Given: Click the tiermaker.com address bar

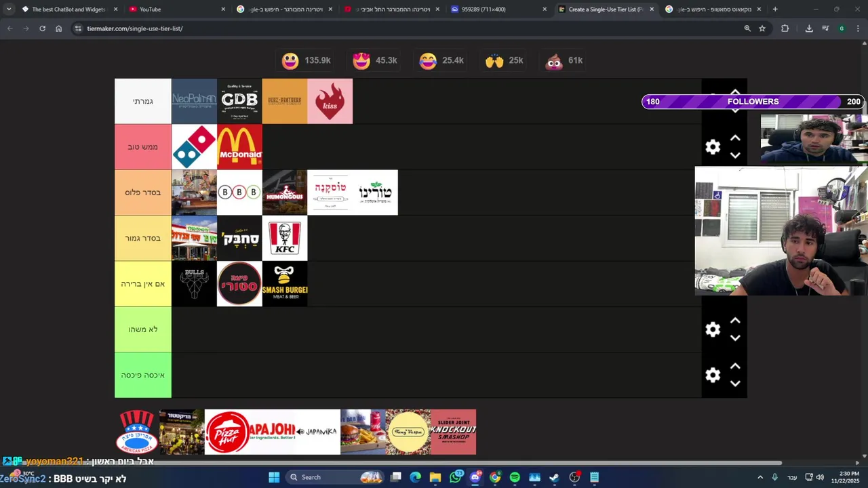Looking at the screenshot, I should pyautogui.click(x=407, y=28).
